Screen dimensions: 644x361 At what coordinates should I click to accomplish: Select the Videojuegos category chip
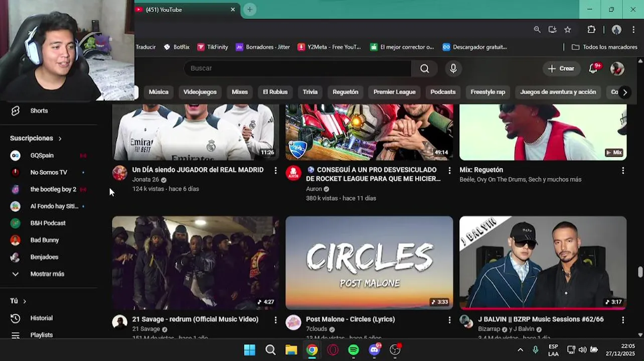200,92
